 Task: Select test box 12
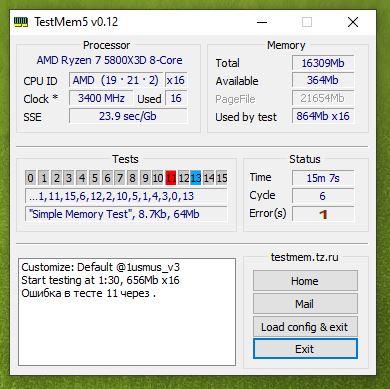coord(183,178)
